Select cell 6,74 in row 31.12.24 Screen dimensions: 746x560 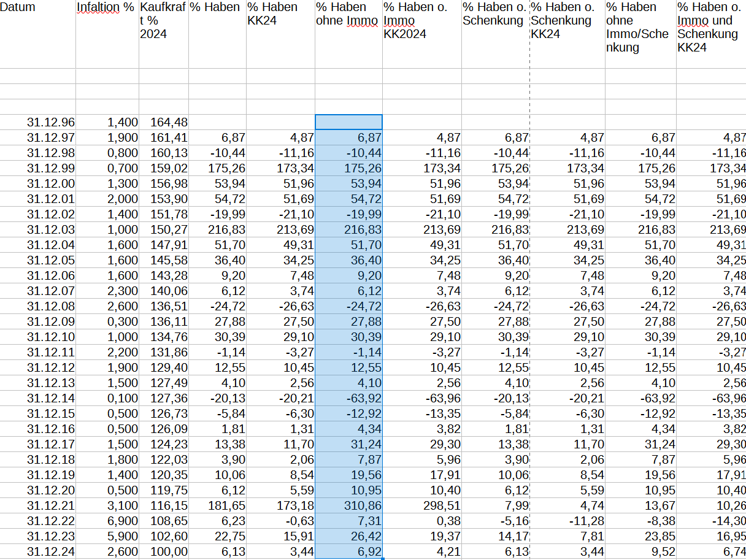711,551
